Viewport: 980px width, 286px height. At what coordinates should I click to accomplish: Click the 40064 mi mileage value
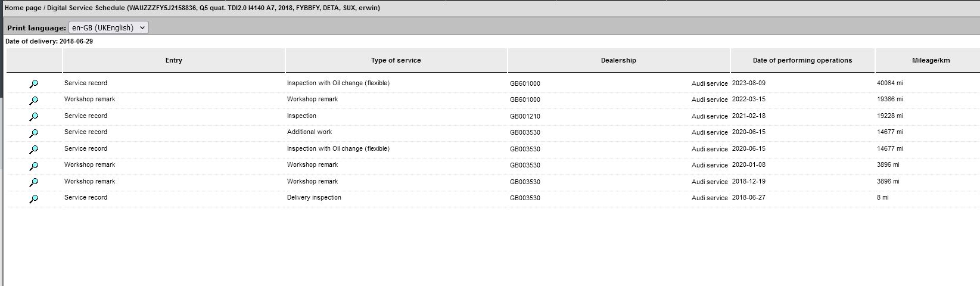pyautogui.click(x=889, y=83)
